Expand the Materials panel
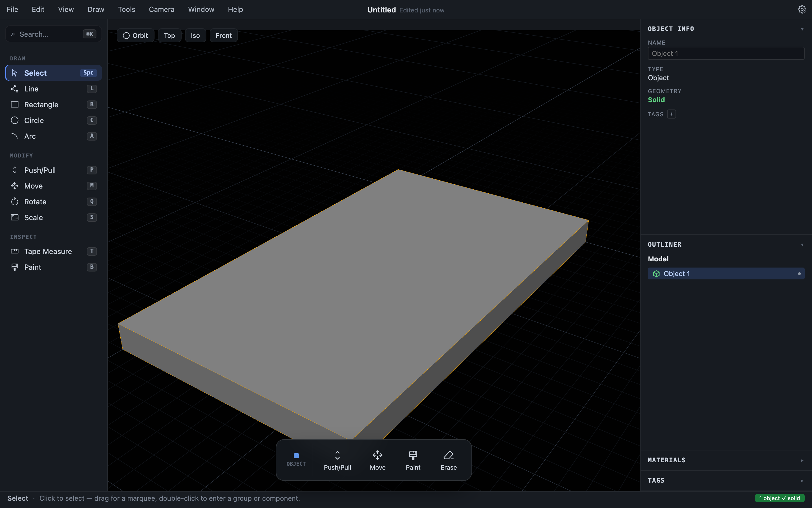 802,461
